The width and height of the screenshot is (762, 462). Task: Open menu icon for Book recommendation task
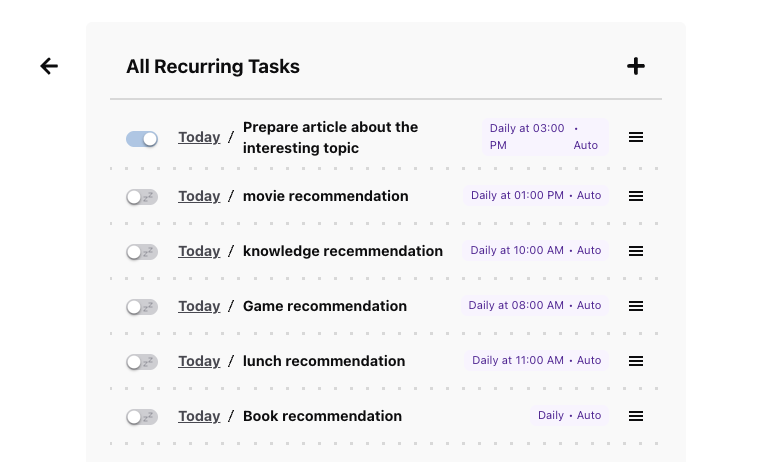[x=636, y=416]
